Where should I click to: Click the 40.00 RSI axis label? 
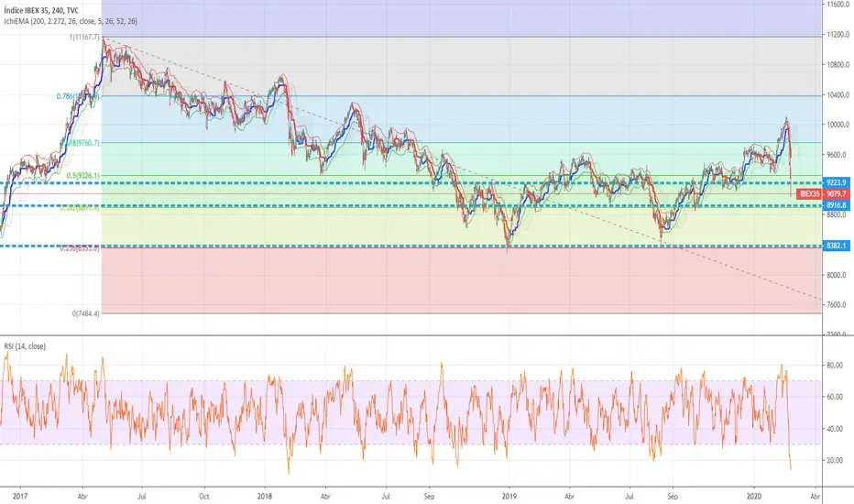835,429
